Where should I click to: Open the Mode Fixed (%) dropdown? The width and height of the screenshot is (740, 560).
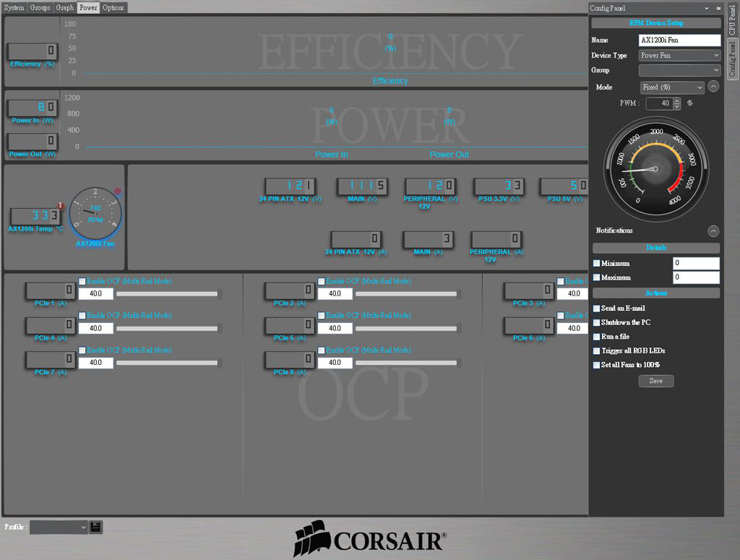click(673, 87)
